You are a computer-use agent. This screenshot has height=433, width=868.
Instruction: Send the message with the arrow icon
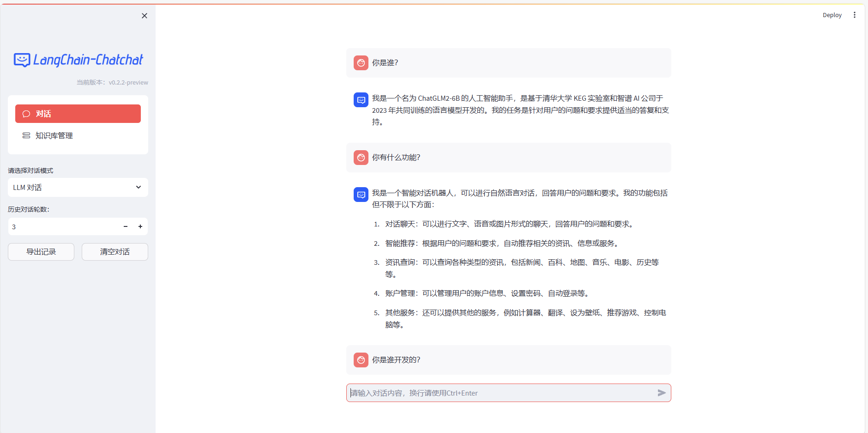pyautogui.click(x=662, y=393)
